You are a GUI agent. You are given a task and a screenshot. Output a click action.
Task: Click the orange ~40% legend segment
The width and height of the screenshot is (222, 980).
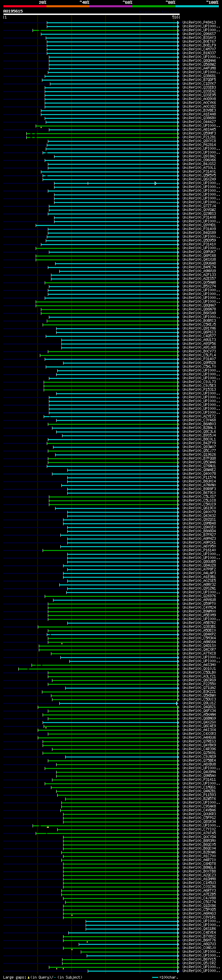coord(68,6)
